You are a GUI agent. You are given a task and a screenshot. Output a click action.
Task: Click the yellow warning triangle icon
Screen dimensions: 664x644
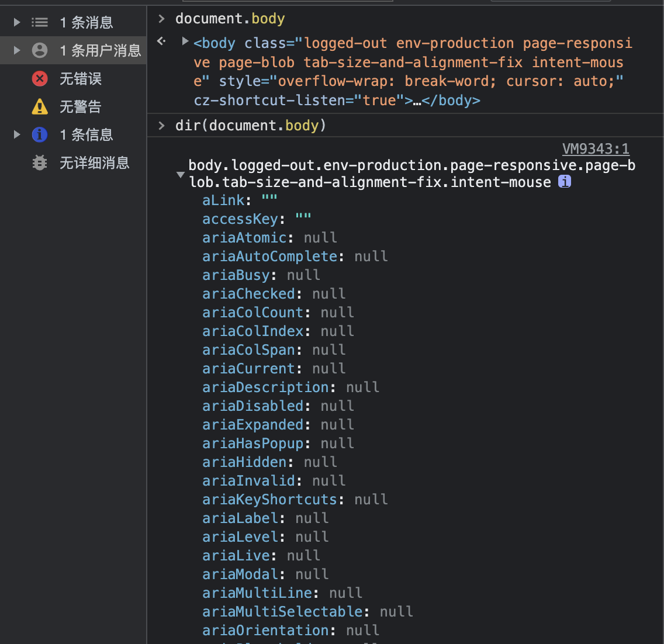[40, 106]
